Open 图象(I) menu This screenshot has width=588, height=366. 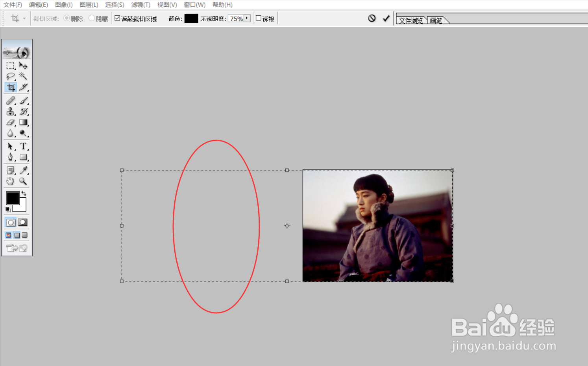point(64,5)
